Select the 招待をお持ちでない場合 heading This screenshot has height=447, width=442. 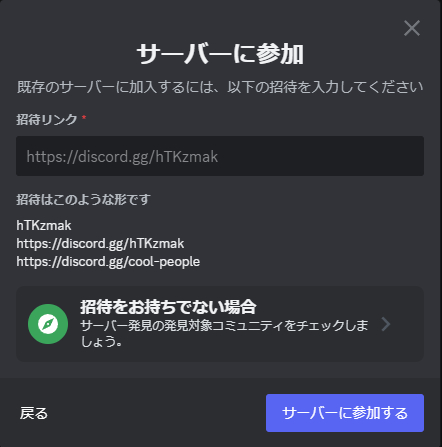[x=168, y=307]
